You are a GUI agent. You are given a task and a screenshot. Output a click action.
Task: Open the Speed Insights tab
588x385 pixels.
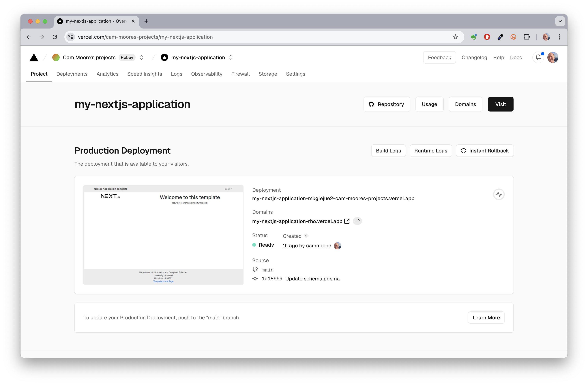[145, 74]
